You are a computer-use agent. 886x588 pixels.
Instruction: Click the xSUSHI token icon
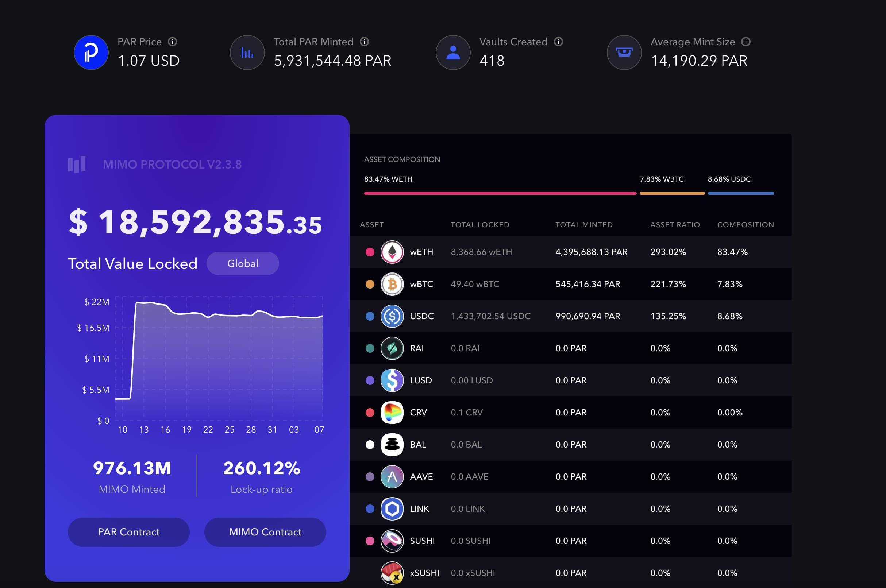[392, 573]
